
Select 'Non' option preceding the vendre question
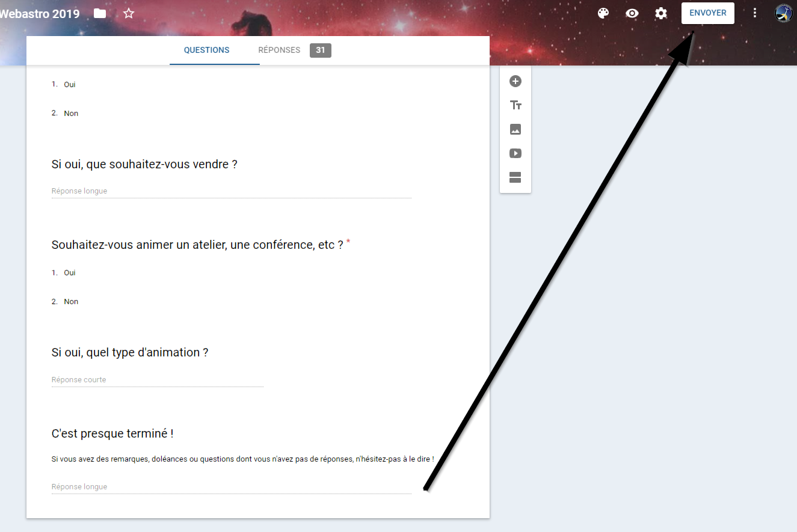71,114
